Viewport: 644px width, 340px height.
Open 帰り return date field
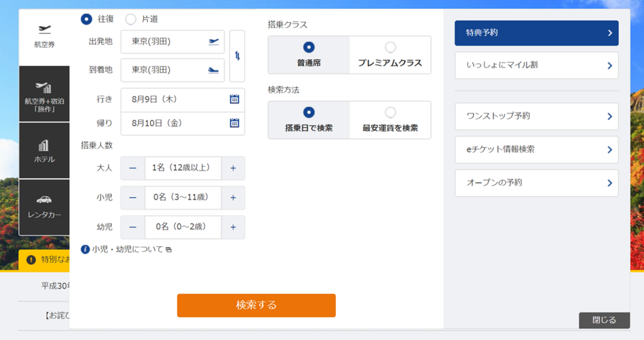(183, 123)
